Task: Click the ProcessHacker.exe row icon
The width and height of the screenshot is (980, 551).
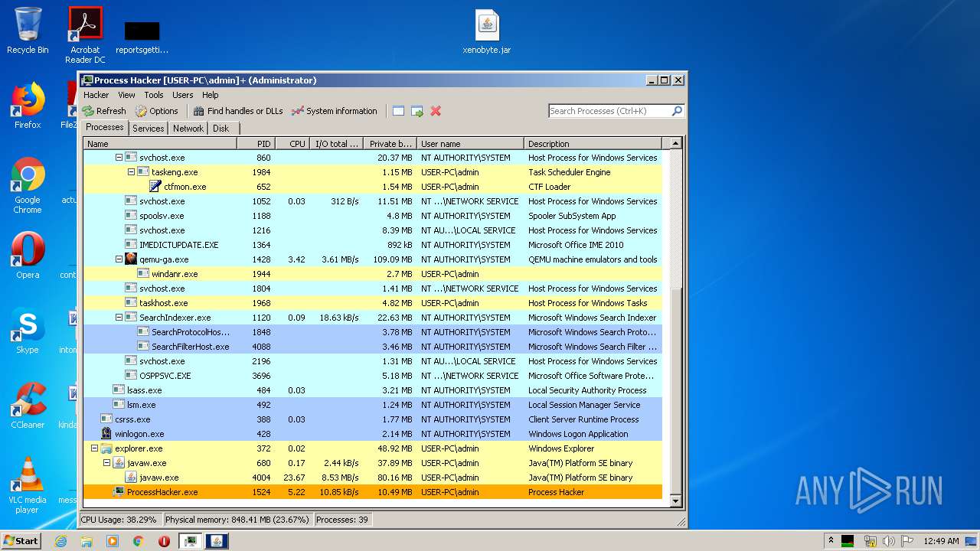Action: click(119, 492)
